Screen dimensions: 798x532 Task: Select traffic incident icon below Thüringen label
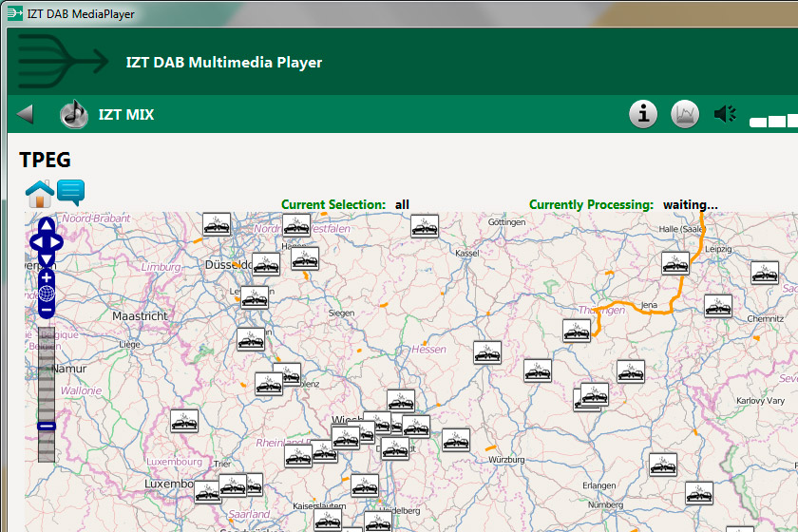pyautogui.click(x=577, y=331)
